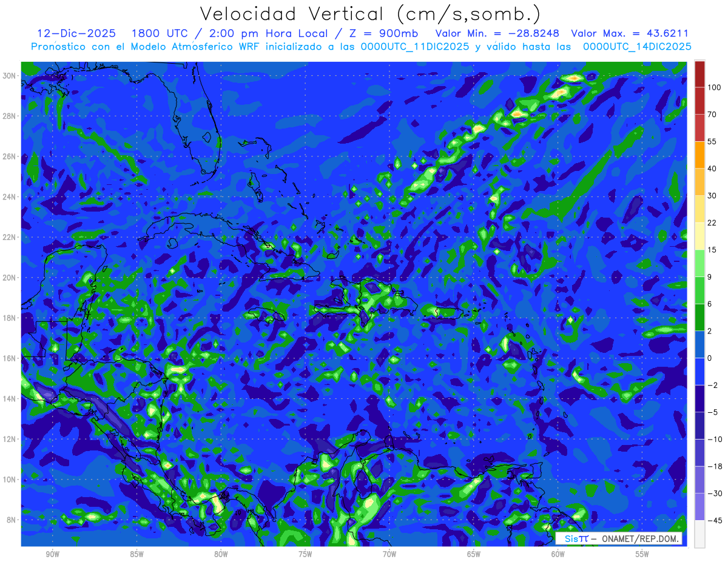Click the orange colorbar segment between 40 and 55
The image size is (728, 562).
click(699, 155)
